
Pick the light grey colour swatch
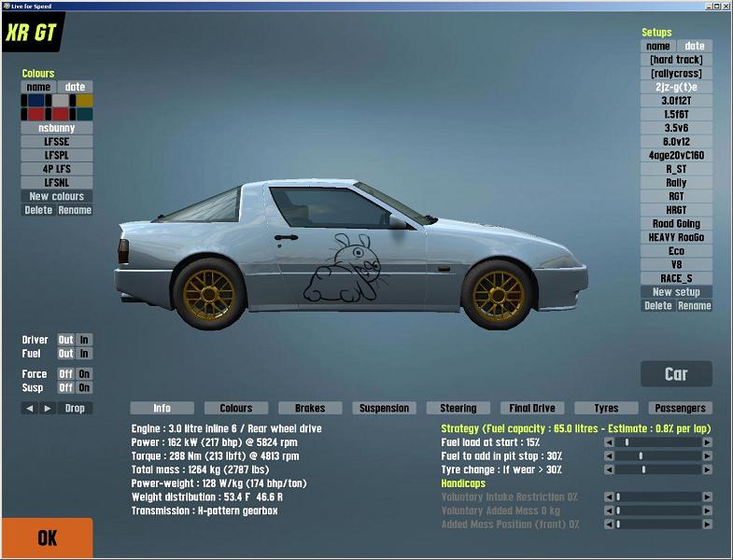point(61,101)
